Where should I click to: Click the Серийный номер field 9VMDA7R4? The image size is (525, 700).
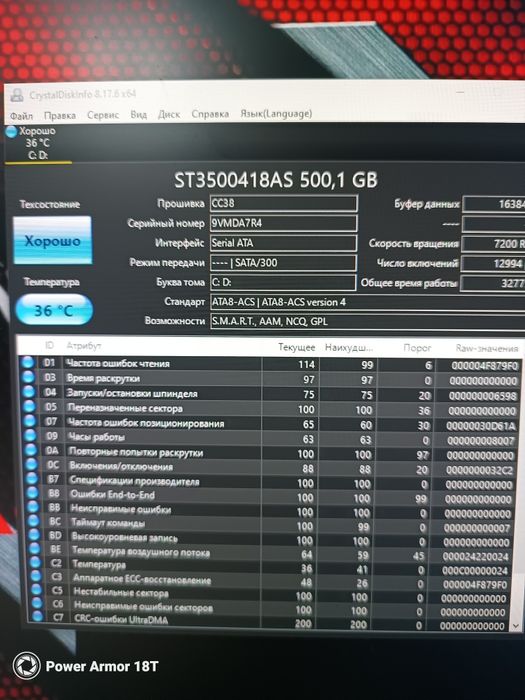point(283,223)
